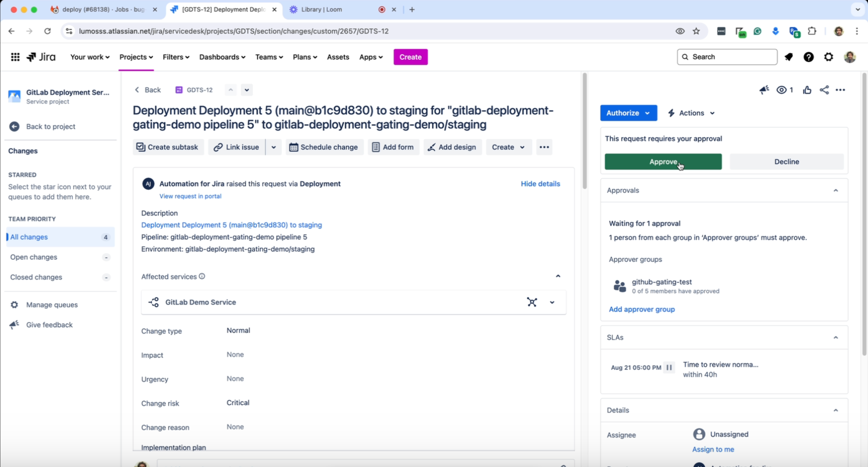The width and height of the screenshot is (868, 467).
Task: Collapse the Affected services section
Action: coord(558,276)
